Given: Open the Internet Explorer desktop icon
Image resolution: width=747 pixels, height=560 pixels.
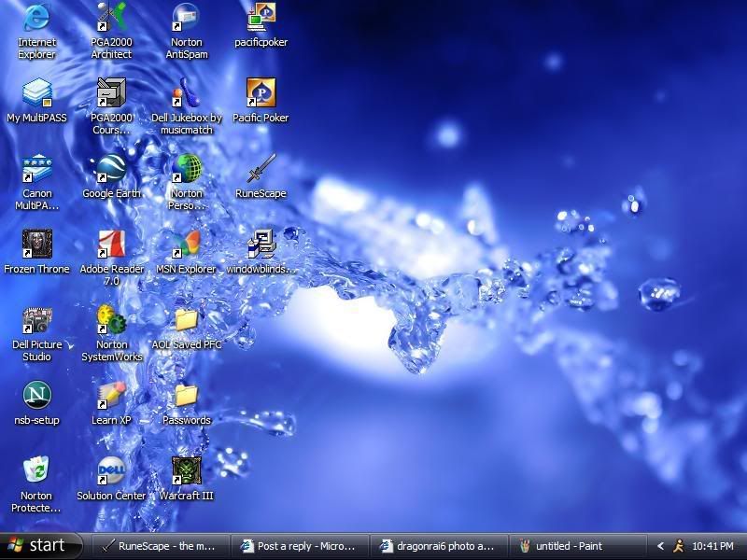Looking at the screenshot, I should pyautogui.click(x=36, y=19).
